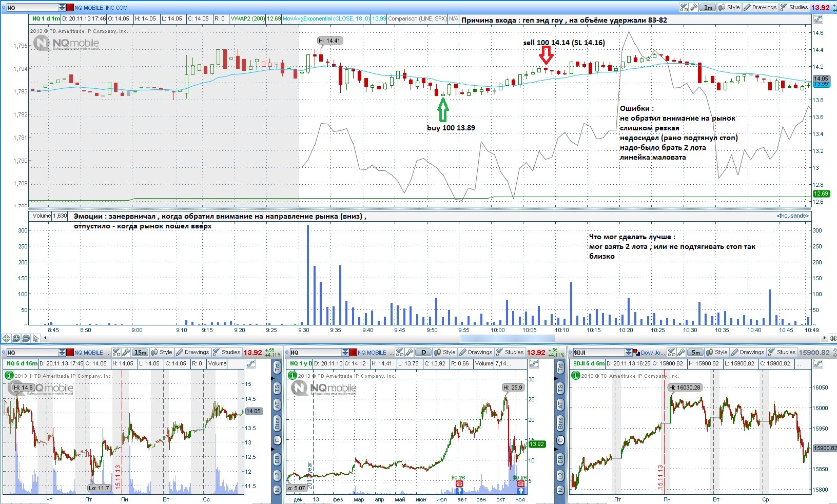Open the symbol dropdown arrow in 15m chart
This screenshot has width=837, height=504.
[x=62, y=353]
